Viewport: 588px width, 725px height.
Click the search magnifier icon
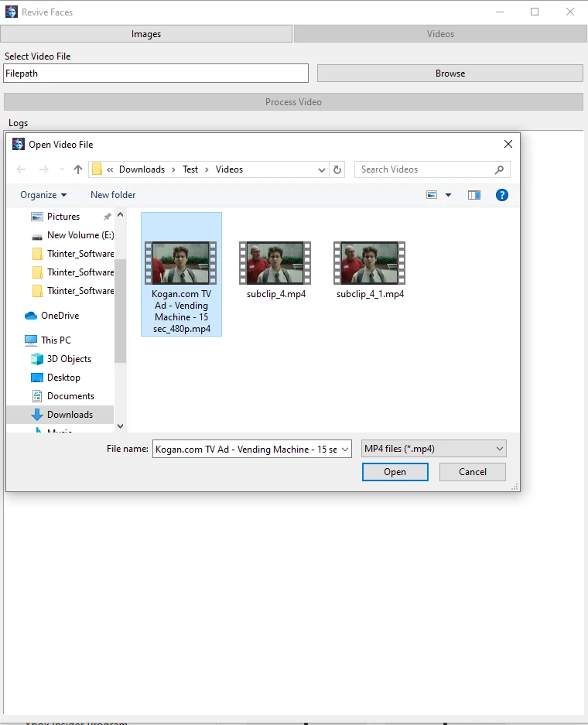tap(500, 169)
